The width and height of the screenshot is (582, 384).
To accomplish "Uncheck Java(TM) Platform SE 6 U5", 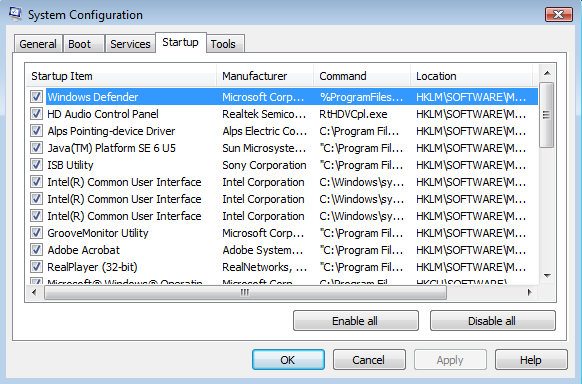I will pyautogui.click(x=36, y=148).
